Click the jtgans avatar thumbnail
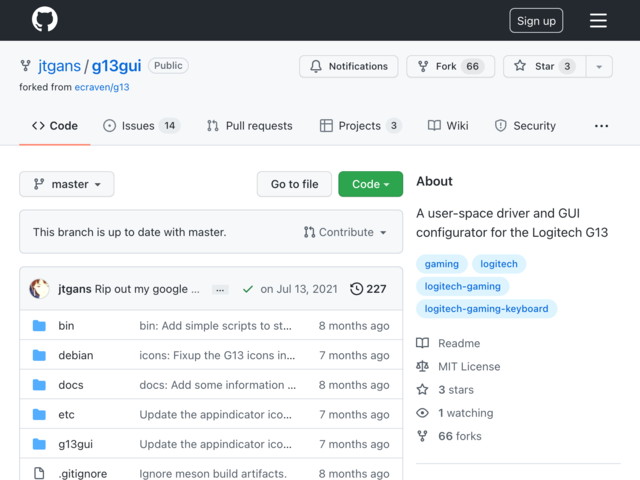This screenshot has width=640, height=480. coord(40,289)
